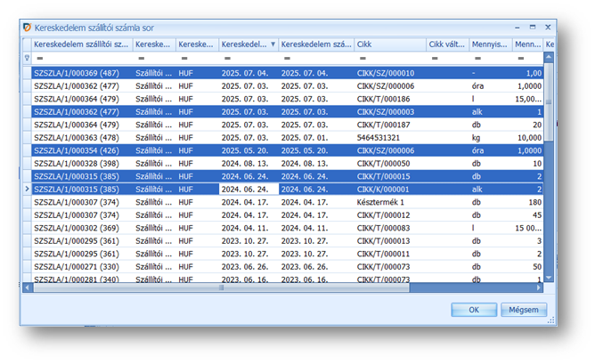Click cell 5464531321
This screenshot has width=595, height=364.
coord(390,138)
